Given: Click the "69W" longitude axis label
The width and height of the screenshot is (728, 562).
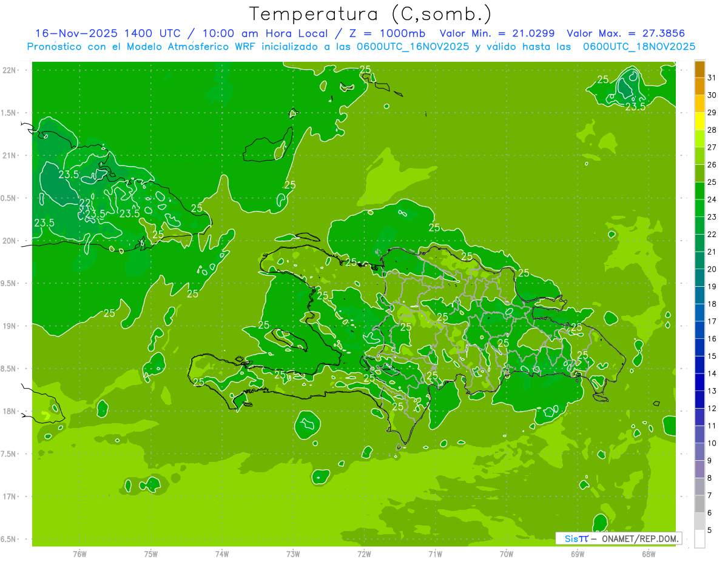Looking at the screenshot, I should click(577, 554).
